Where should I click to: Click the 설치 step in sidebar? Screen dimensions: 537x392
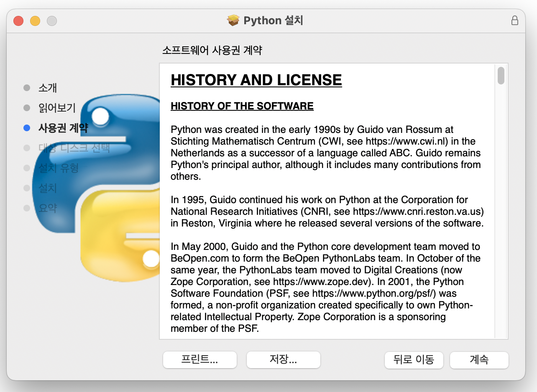[x=48, y=188]
